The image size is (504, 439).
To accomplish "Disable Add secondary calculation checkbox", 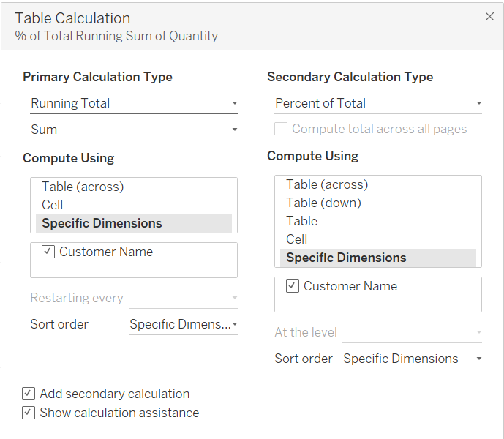I will tap(29, 394).
